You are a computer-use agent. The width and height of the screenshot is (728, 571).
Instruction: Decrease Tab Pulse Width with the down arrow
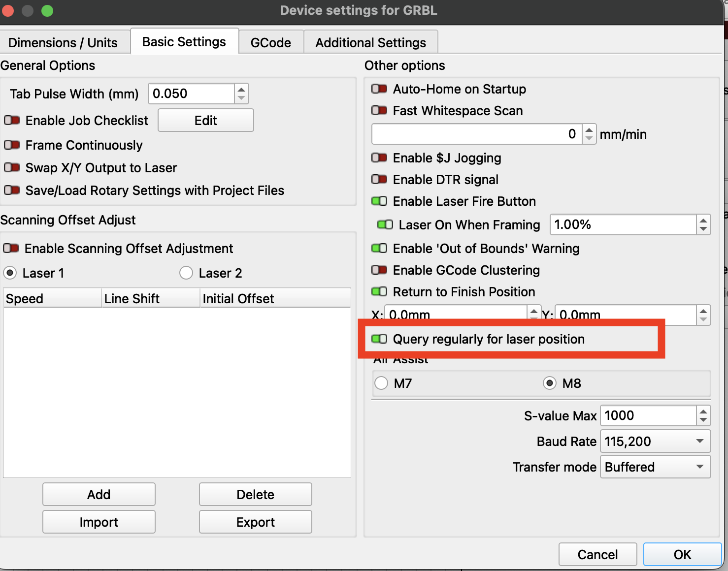point(241,98)
